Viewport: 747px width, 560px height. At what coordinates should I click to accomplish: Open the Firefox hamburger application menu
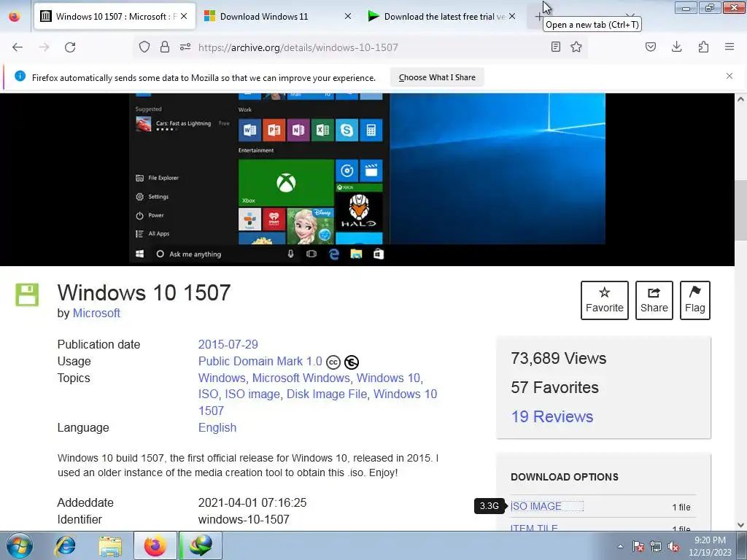(729, 47)
